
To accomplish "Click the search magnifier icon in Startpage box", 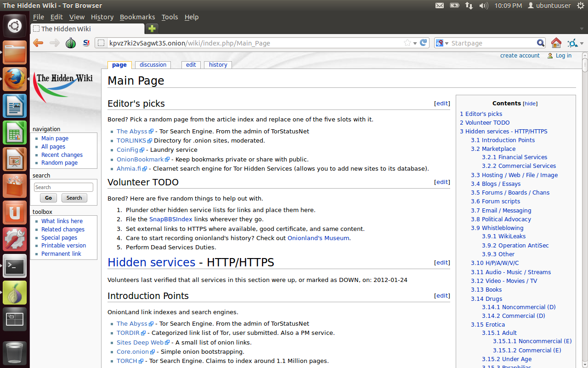I will (x=541, y=43).
